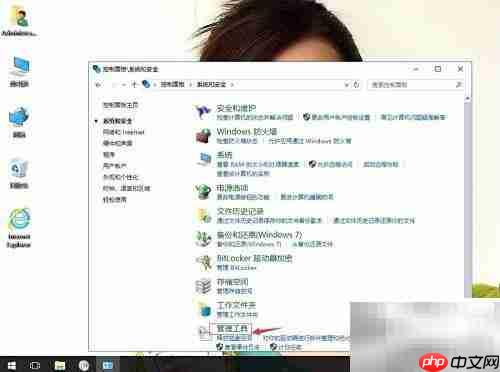
Task: Click the Windows Firewall brick wall icon
Action: (x=203, y=136)
